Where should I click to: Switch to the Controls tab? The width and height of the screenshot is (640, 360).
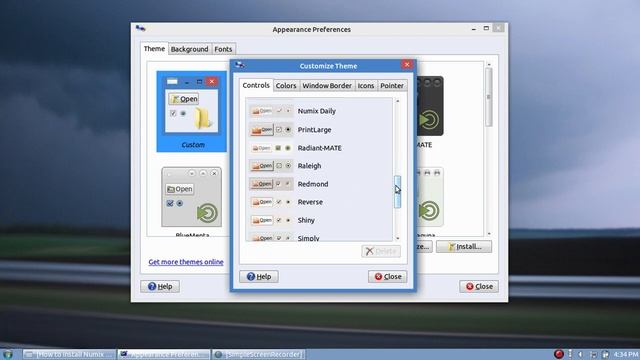pos(256,85)
